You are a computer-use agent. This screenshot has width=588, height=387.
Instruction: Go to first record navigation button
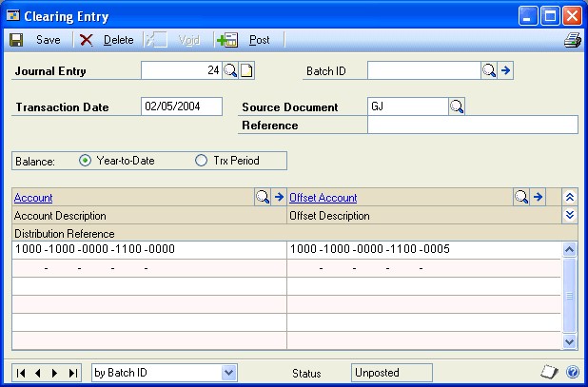[x=21, y=373]
